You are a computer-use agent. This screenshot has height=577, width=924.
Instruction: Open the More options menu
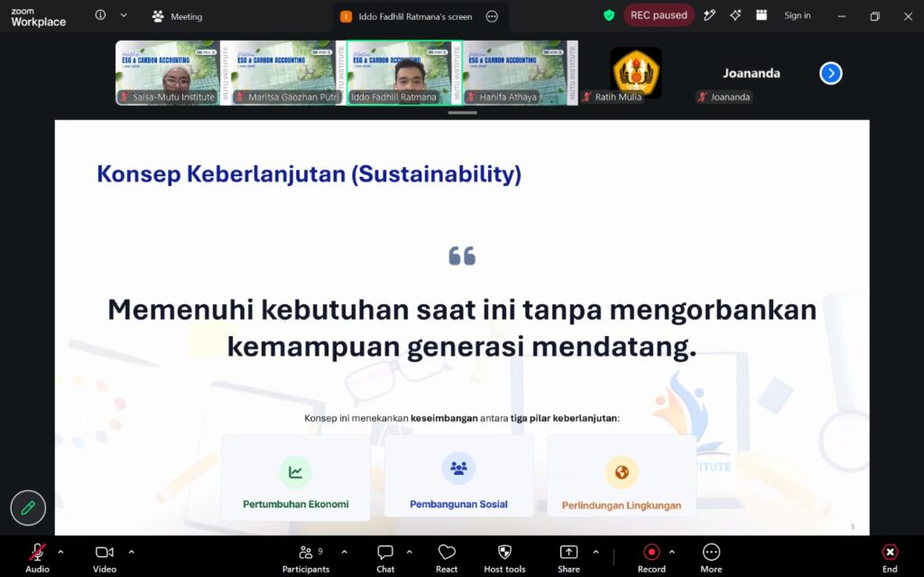711,557
